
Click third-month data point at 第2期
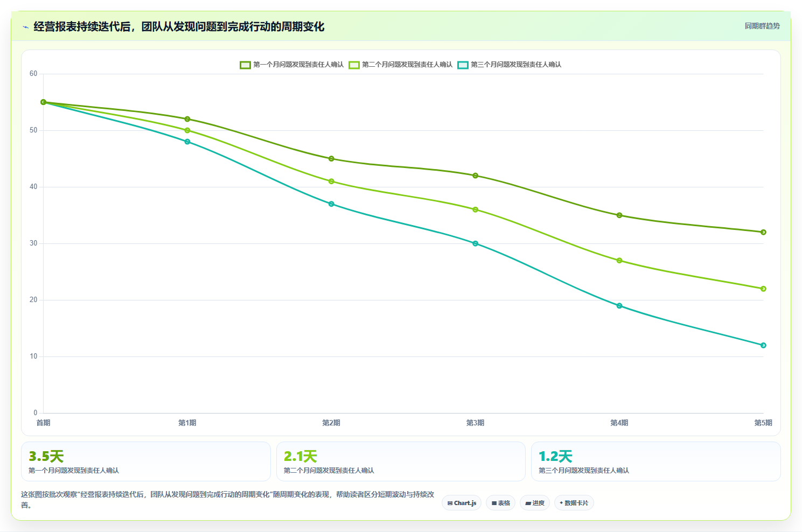click(x=331, y=204)
